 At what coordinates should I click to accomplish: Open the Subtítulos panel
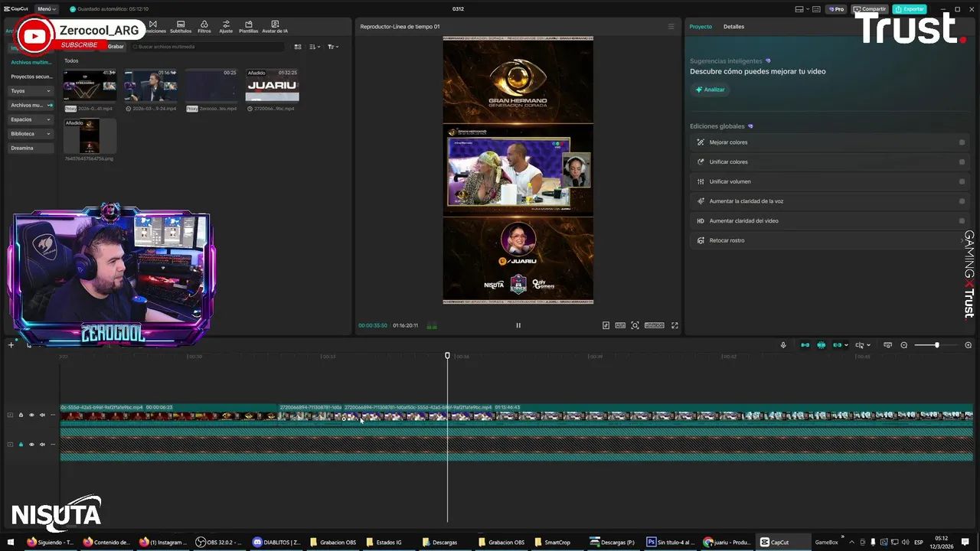pyautogui.click(x=181, y=27)
